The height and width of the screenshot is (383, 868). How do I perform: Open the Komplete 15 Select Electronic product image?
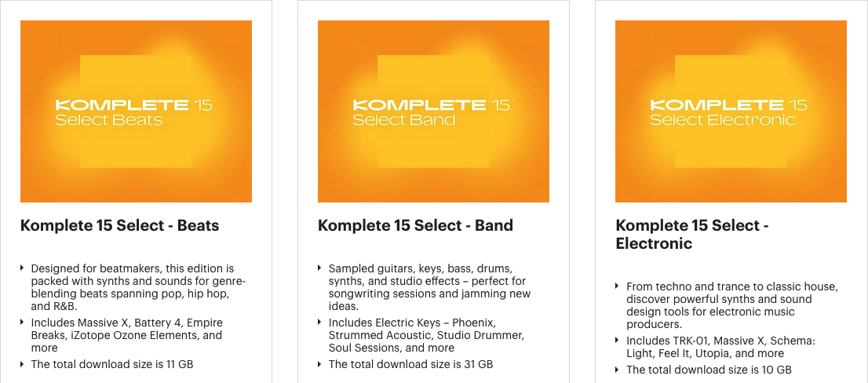tap(731, 111)
